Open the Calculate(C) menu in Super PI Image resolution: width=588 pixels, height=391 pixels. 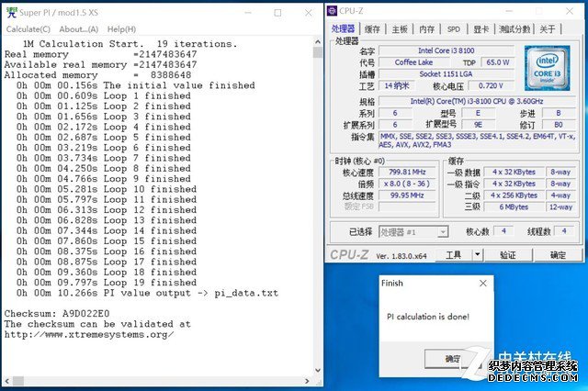coord(28,29)
